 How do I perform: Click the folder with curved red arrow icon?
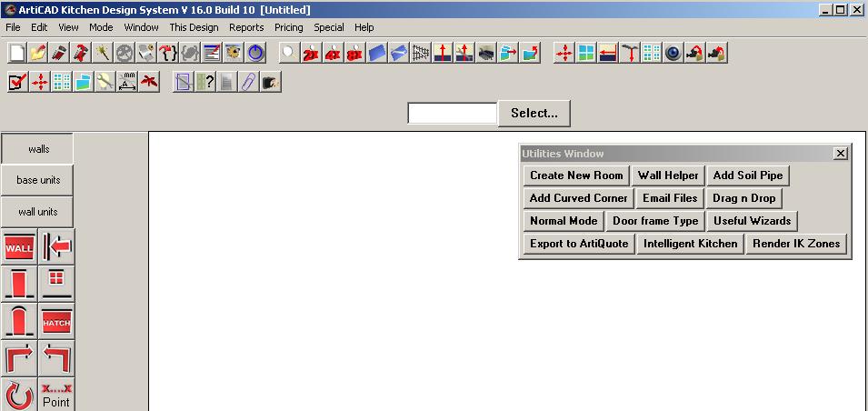click(530, 53)
